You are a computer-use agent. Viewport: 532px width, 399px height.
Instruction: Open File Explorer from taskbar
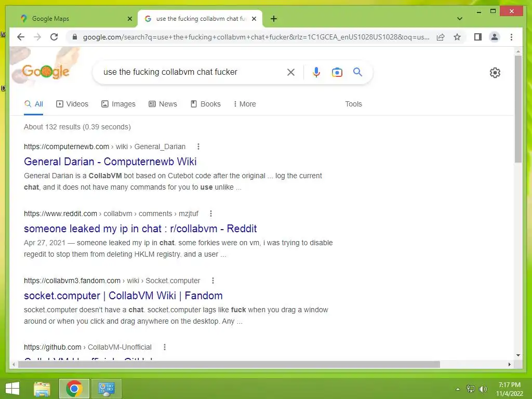click(x=42, y=389)
